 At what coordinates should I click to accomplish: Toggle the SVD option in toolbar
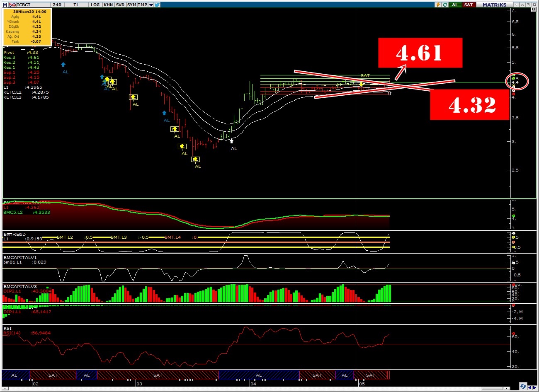point(120,5)
